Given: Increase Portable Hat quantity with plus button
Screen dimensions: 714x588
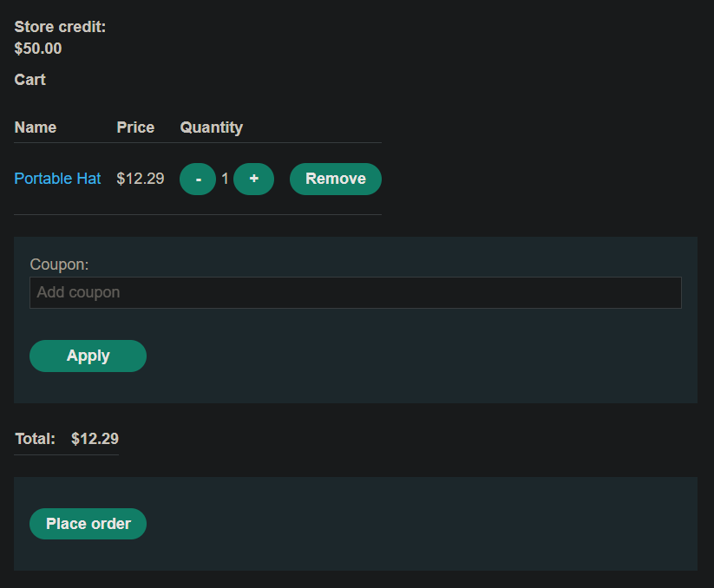Looking at the screenshot, I should pyautogui.click(x=253, y=179).
